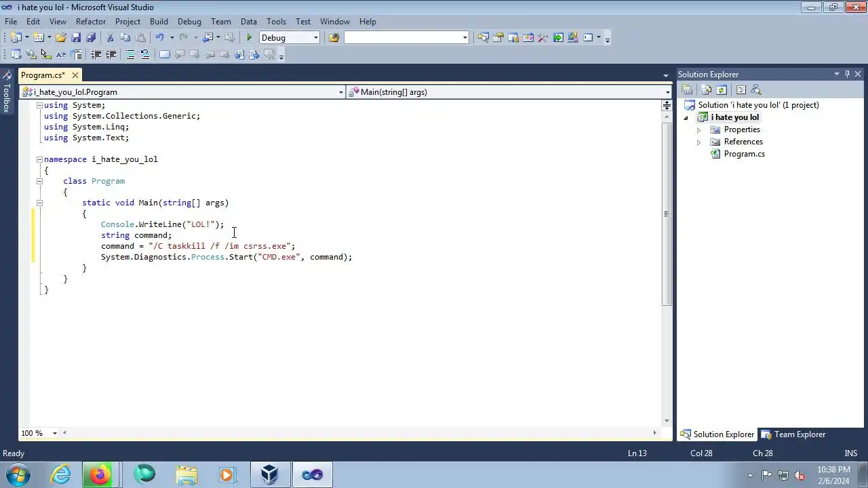The height and width of the screenshot is (488, 868).
Task: Open the Undo history dropdown arrow
Action: [x=172, y=38]
